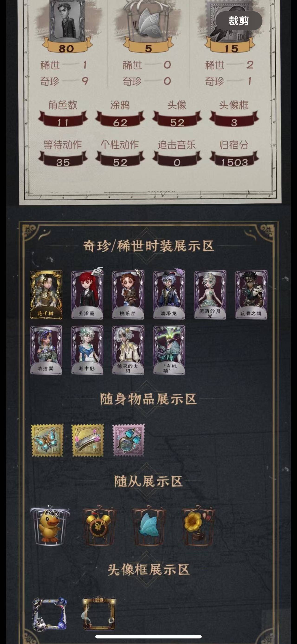Viewport: 297px width, 644px height.
Task: Open the 熄灭的太阳 costume card
Action: (x=128, y=350)
